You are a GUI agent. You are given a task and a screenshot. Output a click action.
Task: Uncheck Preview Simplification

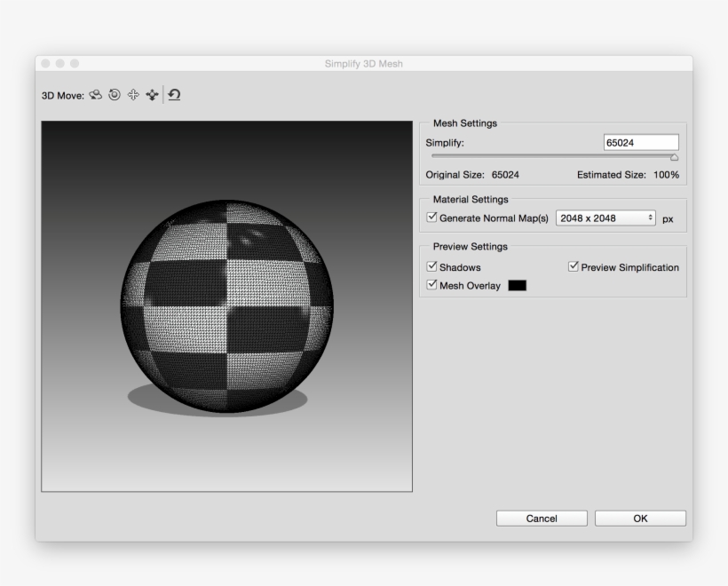click(x=572, y=265)
